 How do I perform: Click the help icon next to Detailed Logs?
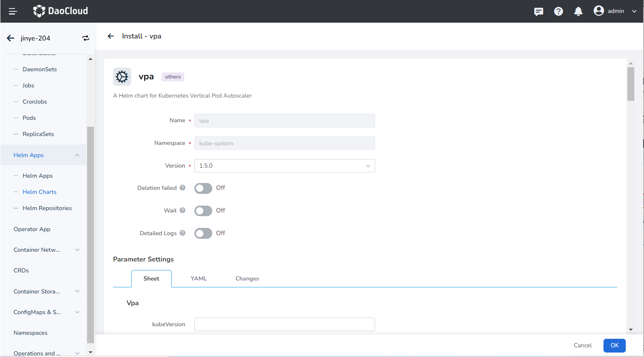click(x=183, y=233)
